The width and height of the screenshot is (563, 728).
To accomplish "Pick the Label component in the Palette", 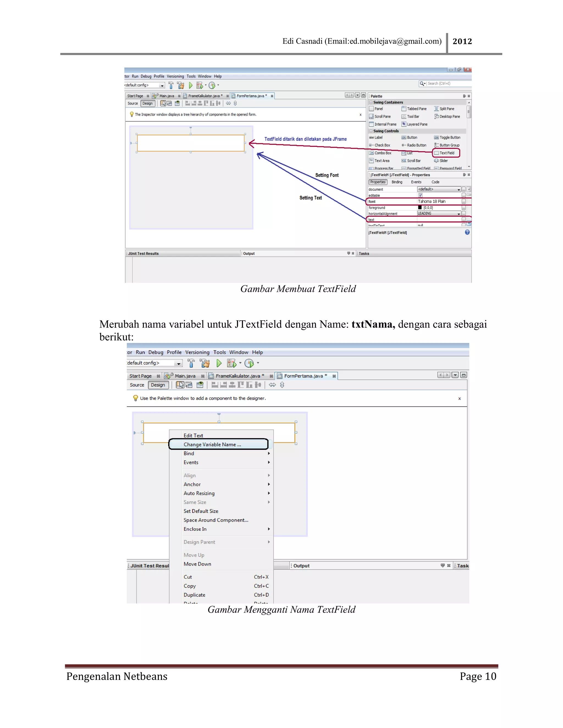I will pyautogui.click(x=376, y=137).
